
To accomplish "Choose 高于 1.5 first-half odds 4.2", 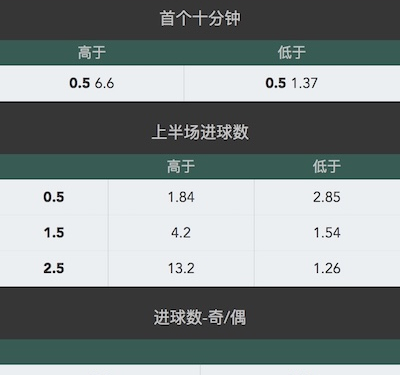I will [181, 232].
